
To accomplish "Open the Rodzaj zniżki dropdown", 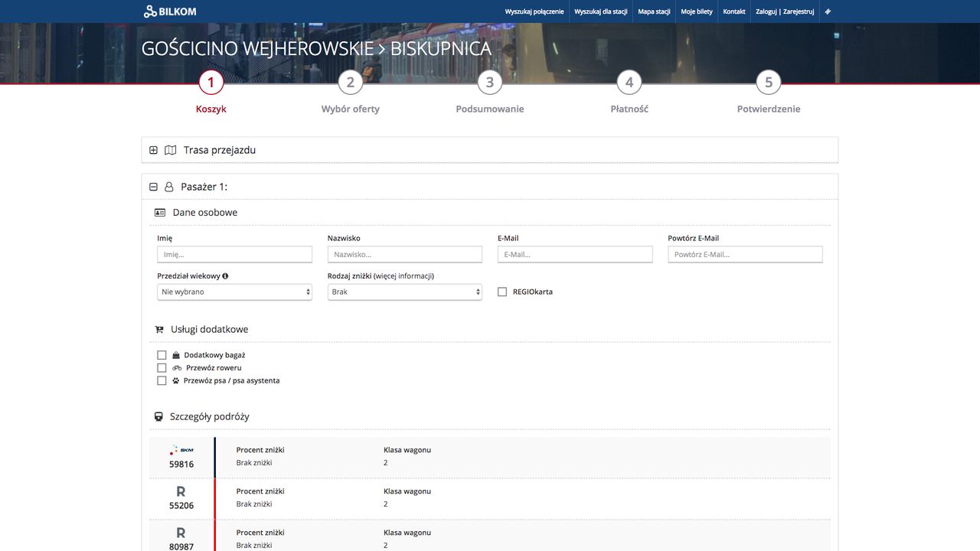I will 404,292.
